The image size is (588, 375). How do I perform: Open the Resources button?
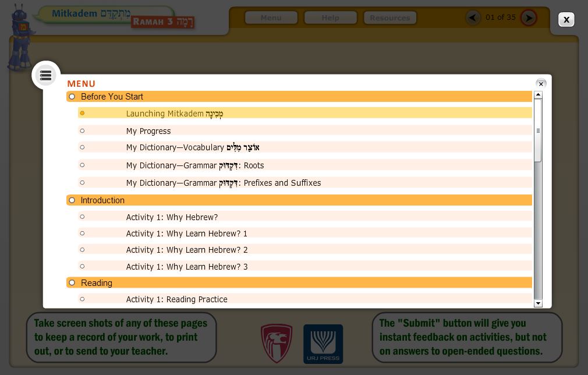tap(390, 17)
